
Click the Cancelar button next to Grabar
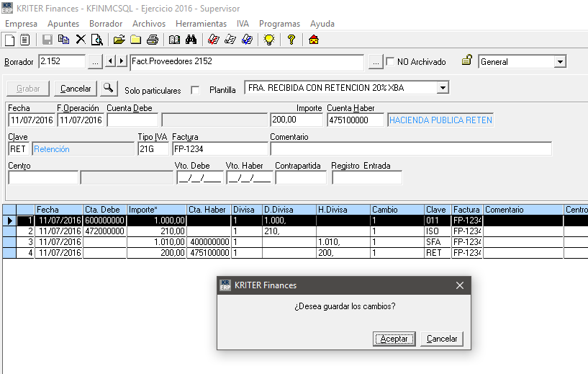(x=76, y=89)
